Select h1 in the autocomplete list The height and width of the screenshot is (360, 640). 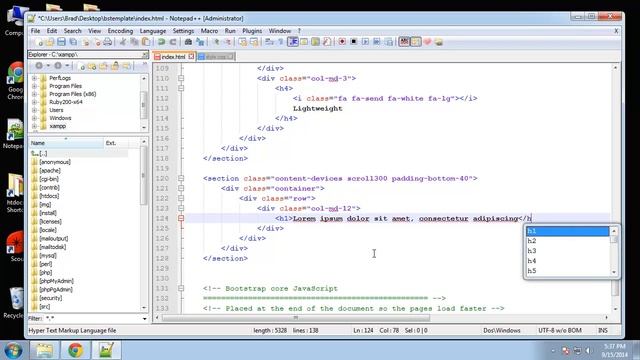[x=567, y=231]
